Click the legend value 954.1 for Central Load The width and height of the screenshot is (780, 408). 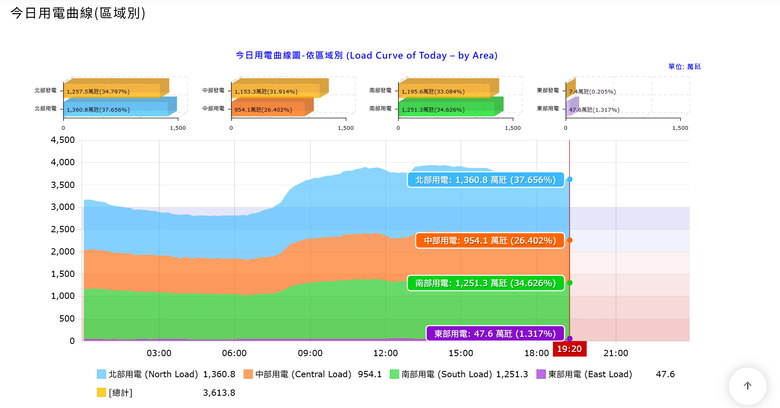[x=370, y=374]
